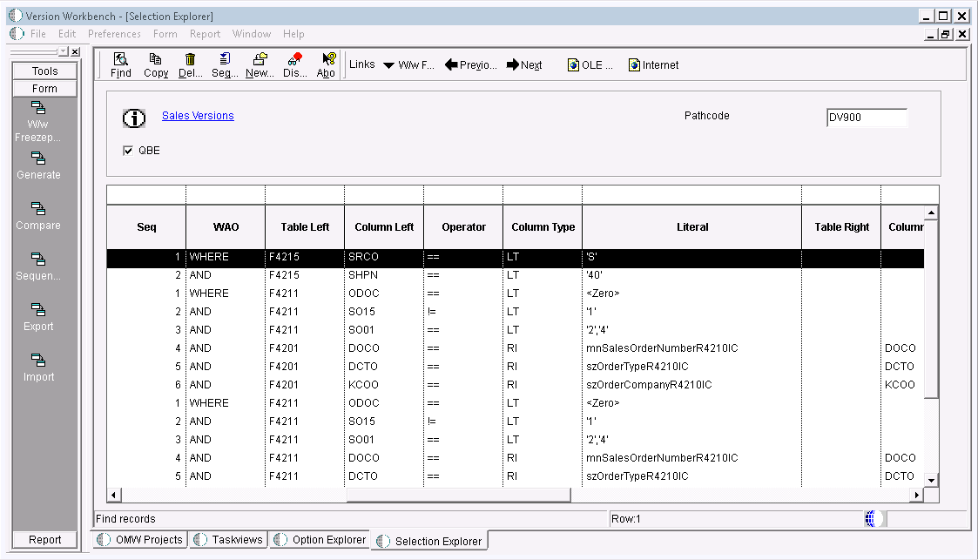The width and height of the screenshot is (978, 560).
Task: Click the OLE toolbar icon
Action: coord(589,64)
